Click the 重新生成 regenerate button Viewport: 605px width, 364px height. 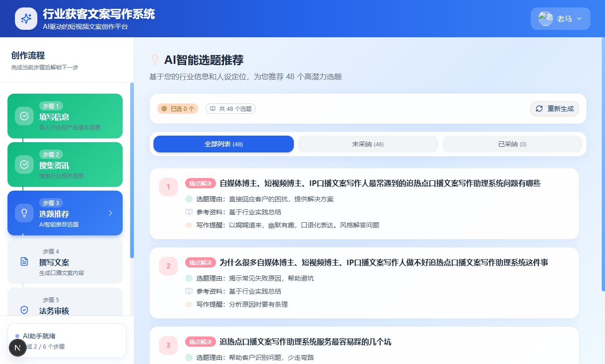554,109
